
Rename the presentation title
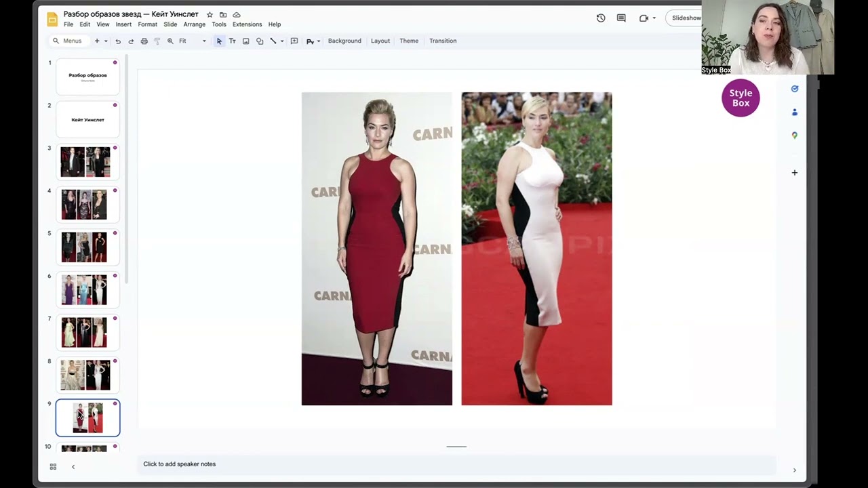tap(131, 14)
